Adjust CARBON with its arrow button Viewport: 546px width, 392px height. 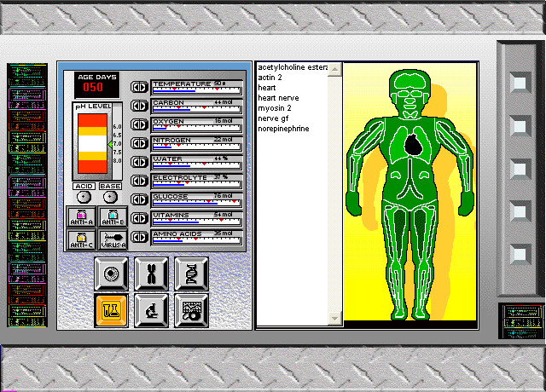(139, 106)
